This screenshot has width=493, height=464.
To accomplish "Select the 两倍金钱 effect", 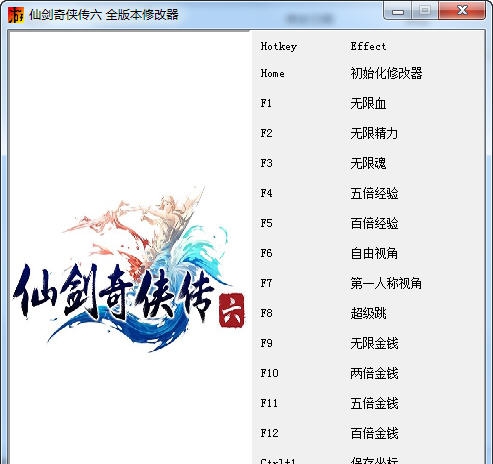I will [374, 373].
